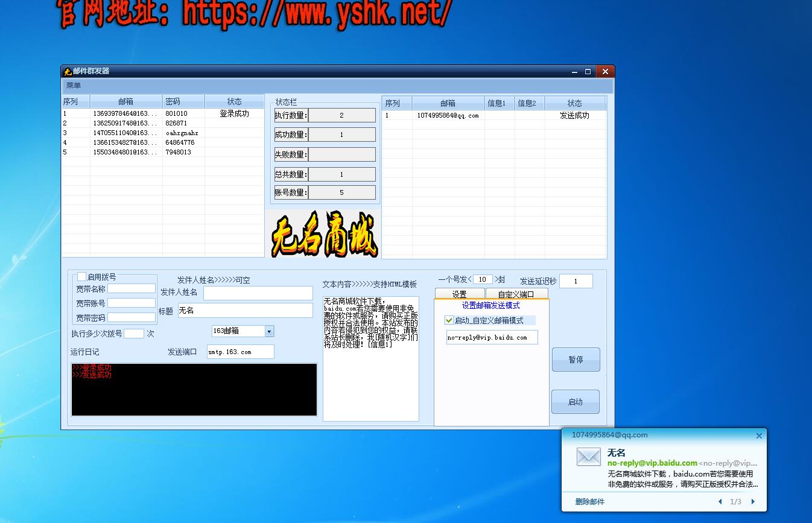Click the 启动 button
This screenshot has width=812, height=523.
tap(576, 402)
